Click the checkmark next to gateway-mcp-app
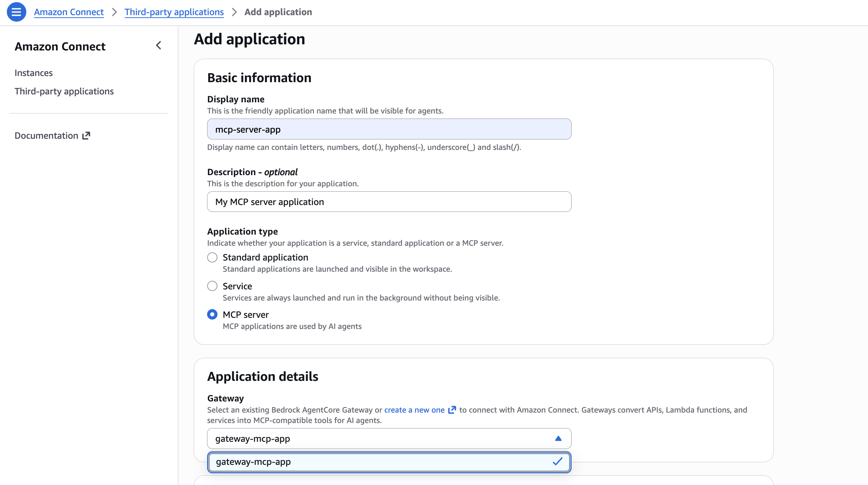The image size is (868, 485). (x=558, y=462)
